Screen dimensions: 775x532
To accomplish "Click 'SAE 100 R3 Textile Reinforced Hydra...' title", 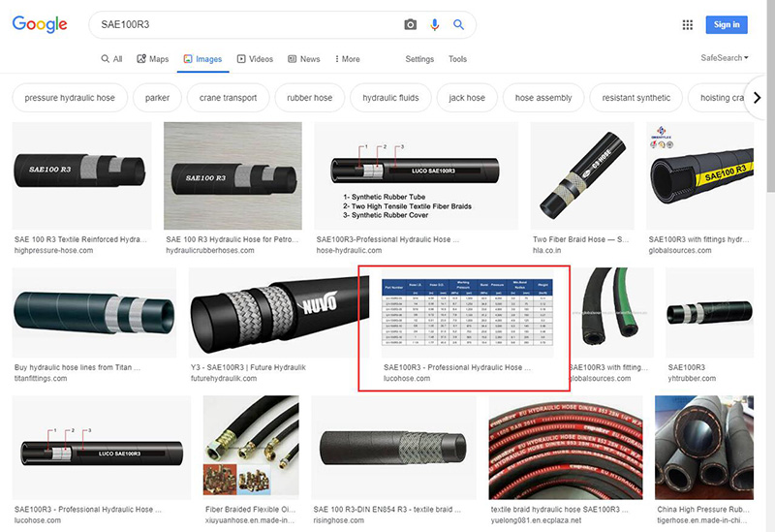I will [80, 239].
